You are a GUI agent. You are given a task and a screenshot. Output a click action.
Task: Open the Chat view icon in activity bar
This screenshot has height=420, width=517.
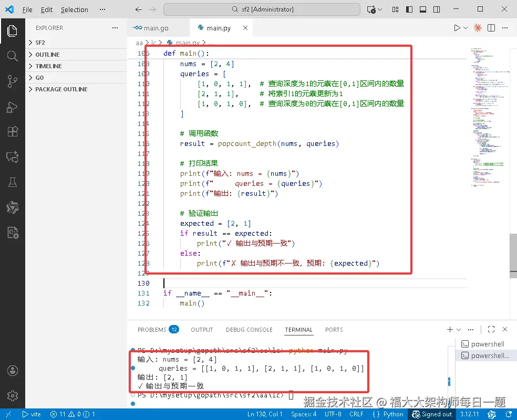click(x=12, y=157)
